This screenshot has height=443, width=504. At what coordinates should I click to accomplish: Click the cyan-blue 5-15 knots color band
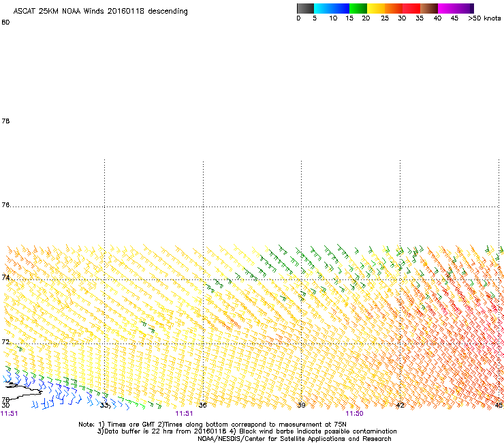332,8
